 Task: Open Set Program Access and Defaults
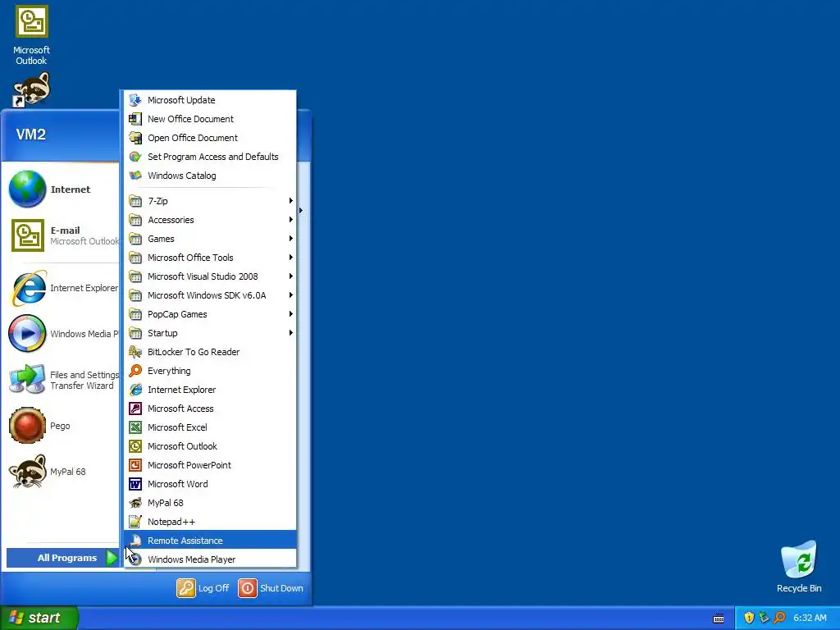point(209,157)
